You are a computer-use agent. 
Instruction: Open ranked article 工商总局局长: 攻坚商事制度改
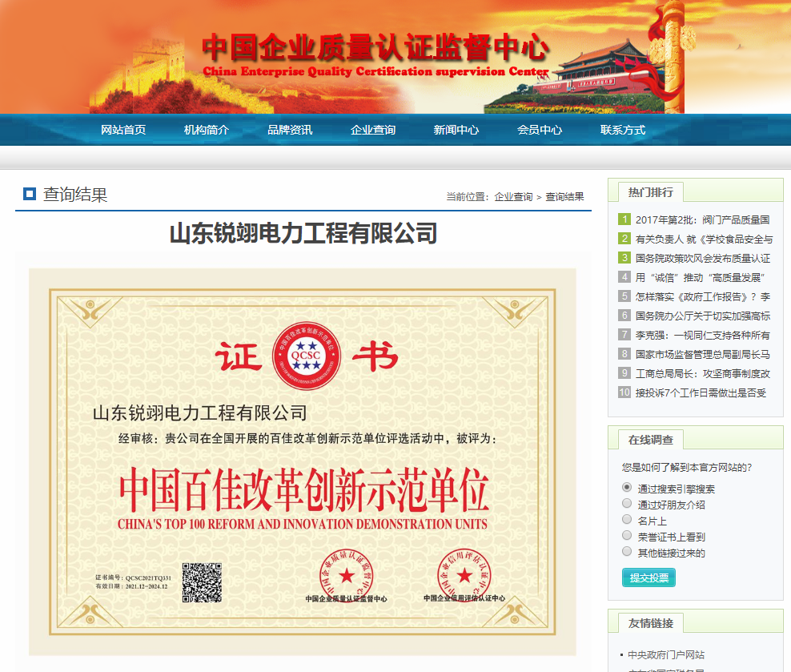point(703,373)
